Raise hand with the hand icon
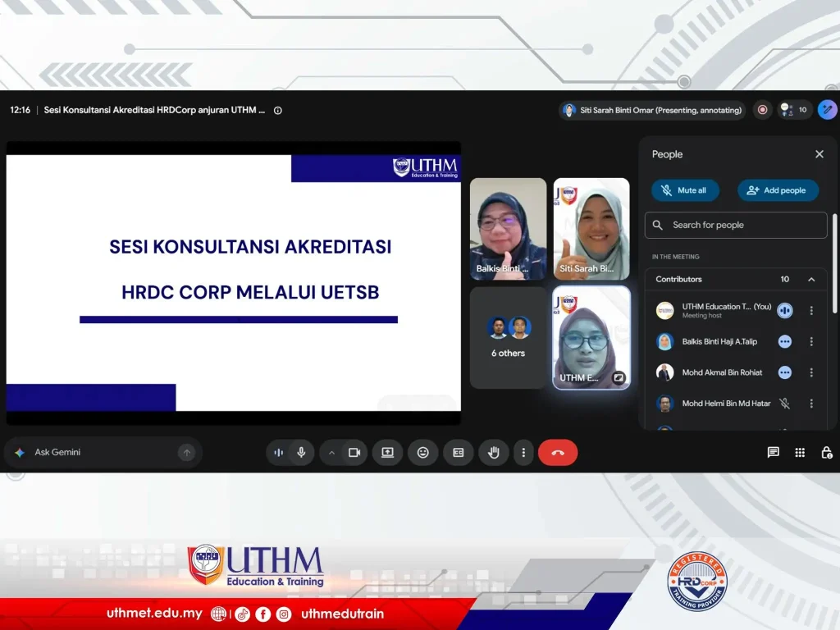The width and height of the screenshot is (840, 630). tap(493, 453)
